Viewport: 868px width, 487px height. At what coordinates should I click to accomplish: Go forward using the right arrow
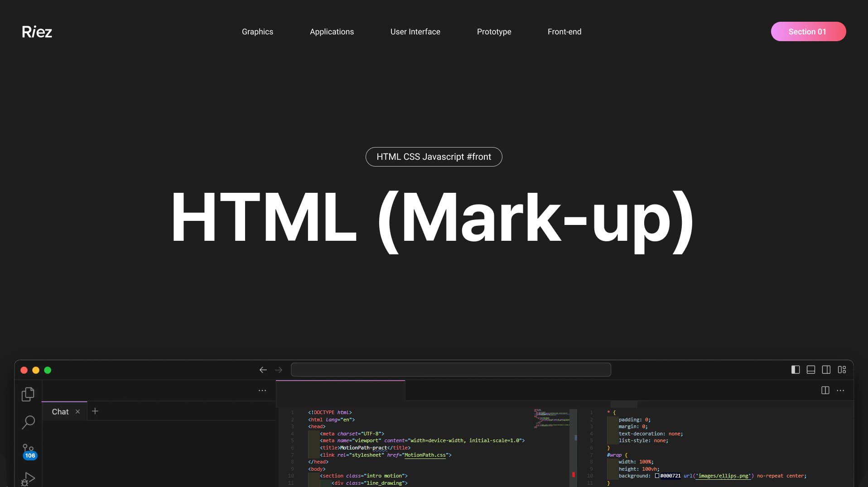pyautogui.click(x=279, y=370)
